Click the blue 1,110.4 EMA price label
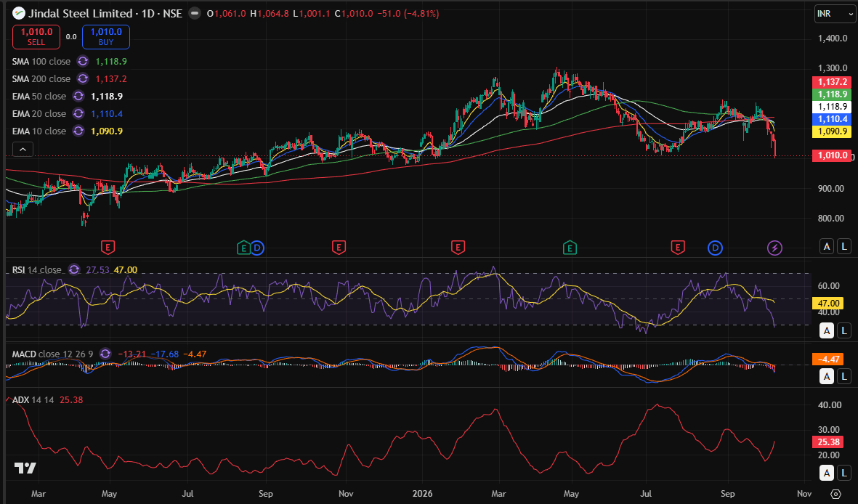This screenshot has width=858, height=504. click(833, 119)
